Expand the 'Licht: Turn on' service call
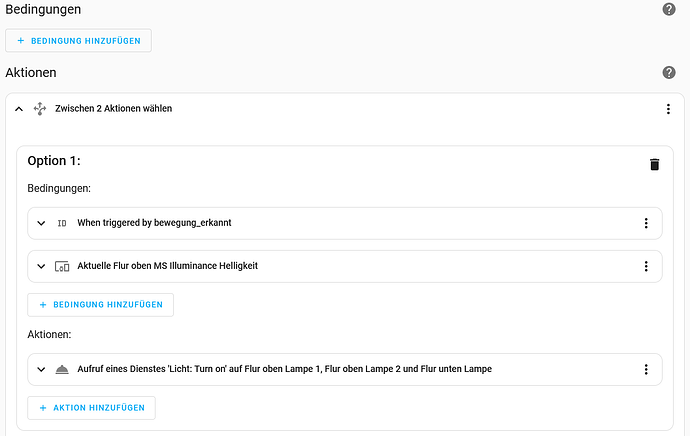Screen dimensions: 690x436 pyautogui.click(x=41, y=369)
